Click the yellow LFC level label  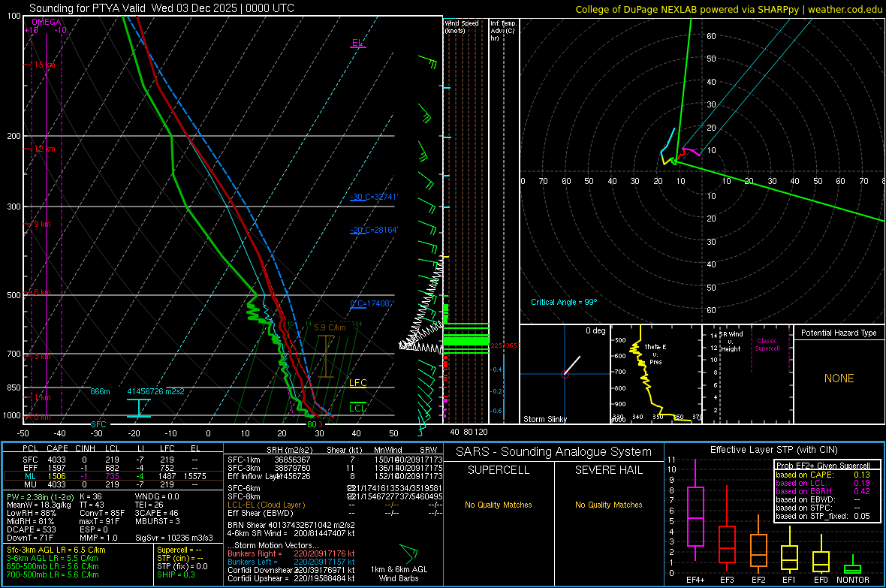pyautogui.click(x=357, y=383)
